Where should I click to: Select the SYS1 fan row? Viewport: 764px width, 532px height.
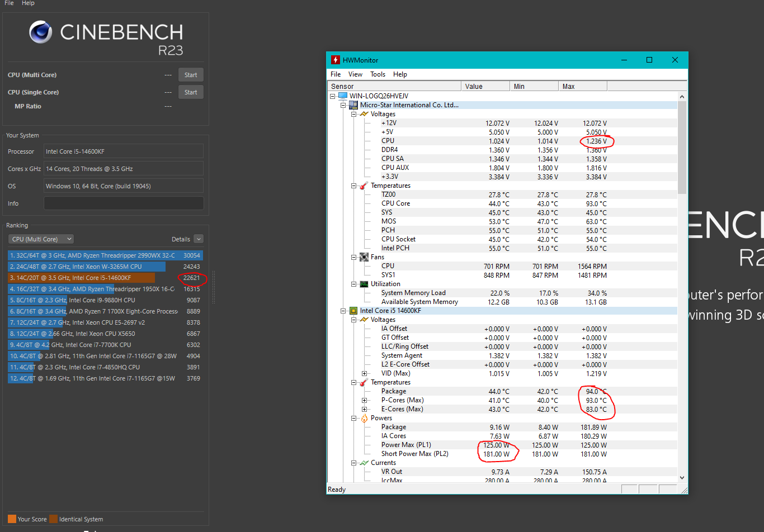[x=502, y=275]
